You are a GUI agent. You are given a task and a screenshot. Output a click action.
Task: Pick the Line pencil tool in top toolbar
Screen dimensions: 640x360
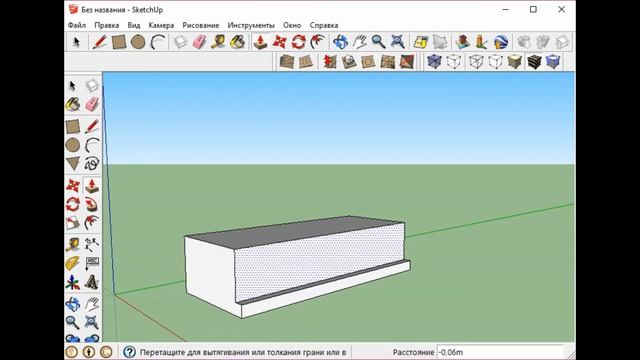click(99, 42)
